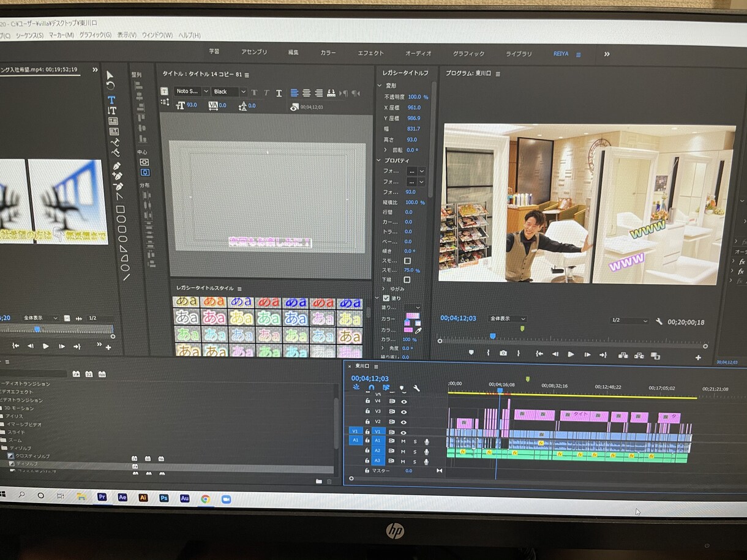
Task: Click the program monitor wrench settings icon
Action: (659, 321)
